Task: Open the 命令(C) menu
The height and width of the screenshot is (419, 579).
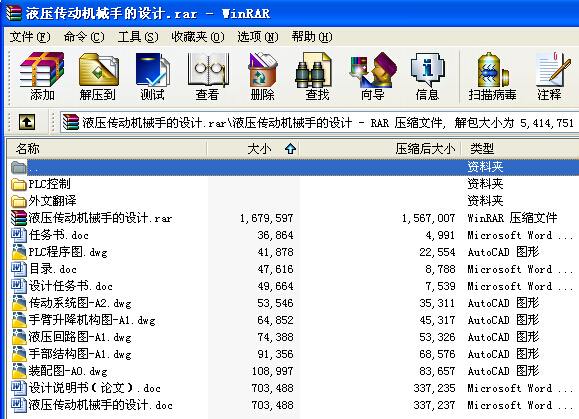Action: tap(84, 37)
